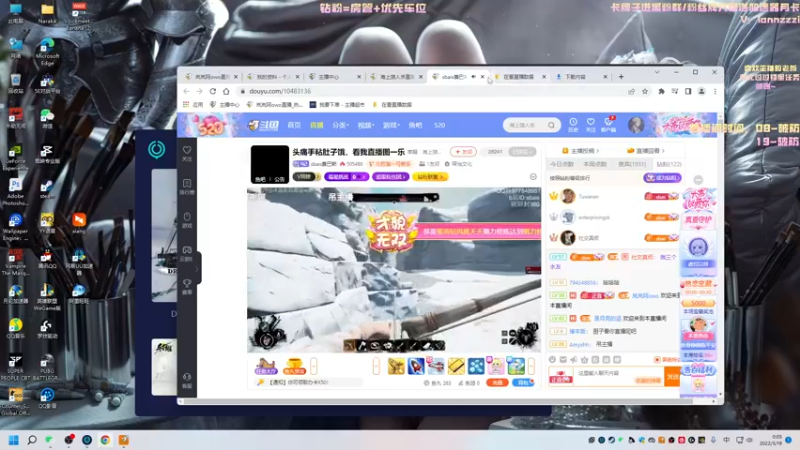Open a new Chrome tab
Image resolution: width=800 pixels, height=450 pixels.
pos(621,77)
